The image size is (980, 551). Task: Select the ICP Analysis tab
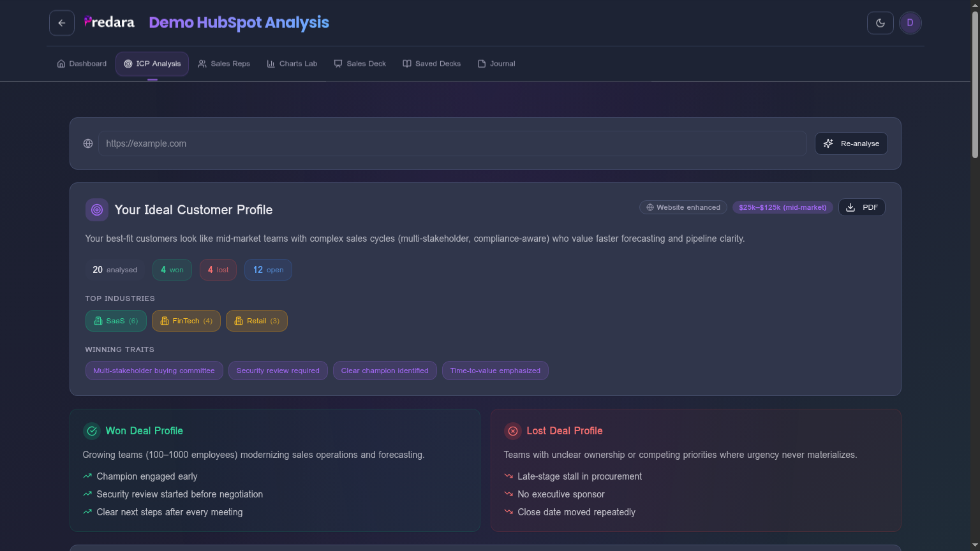coord(152,64)
